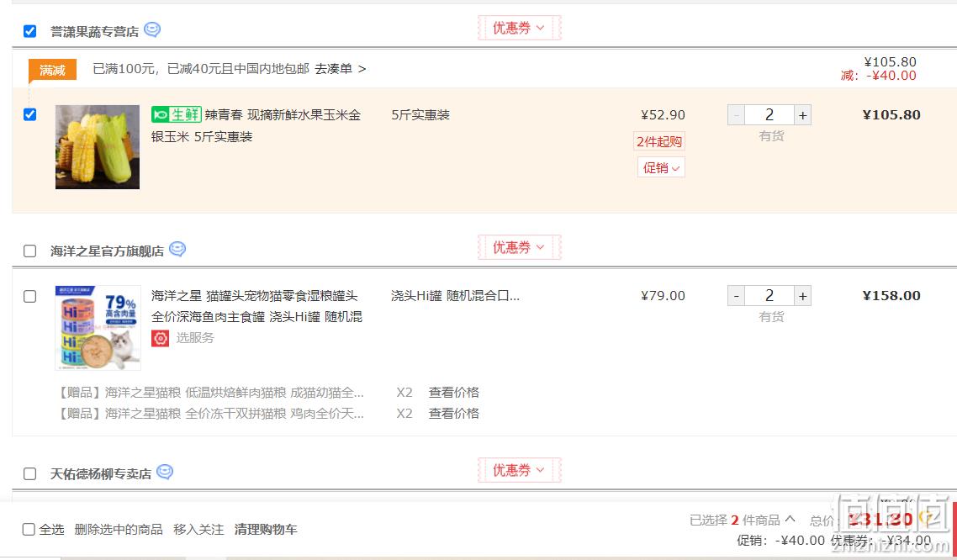The width and height of the screenshot is (957, 560).
Task: Click 清理购物车 to clean the cart
Action: (x=266, y=530)
